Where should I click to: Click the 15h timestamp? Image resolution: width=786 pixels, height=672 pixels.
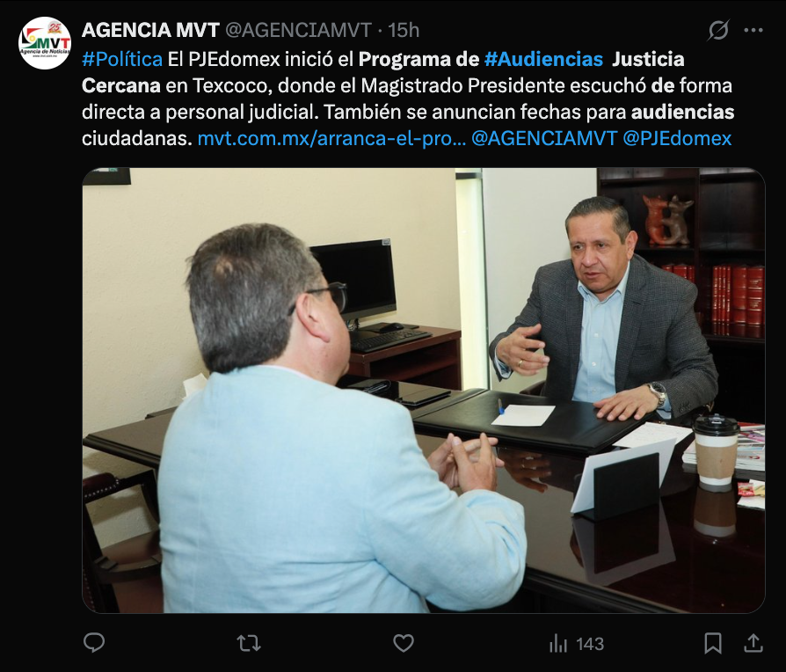click(x=404, y=31)
